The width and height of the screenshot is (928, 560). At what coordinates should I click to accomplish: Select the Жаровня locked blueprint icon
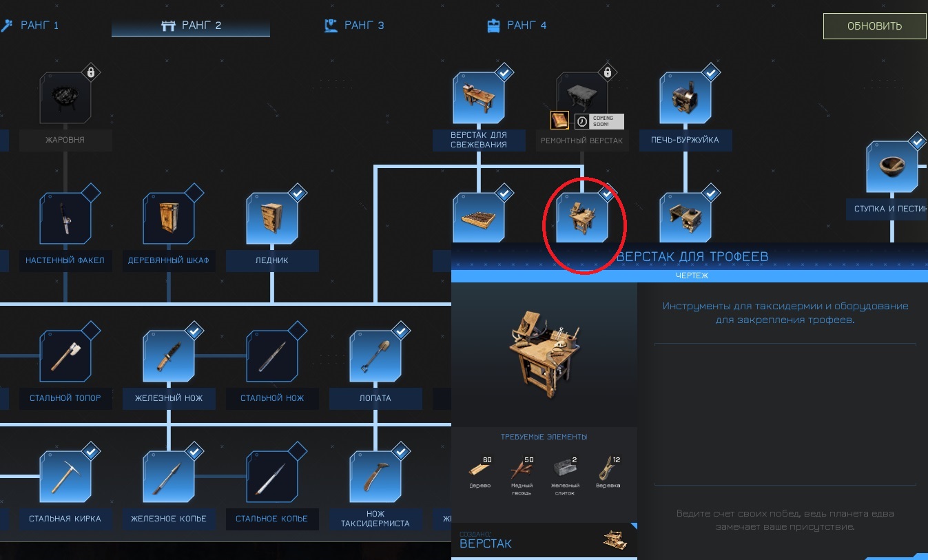(x=65, y=98)
